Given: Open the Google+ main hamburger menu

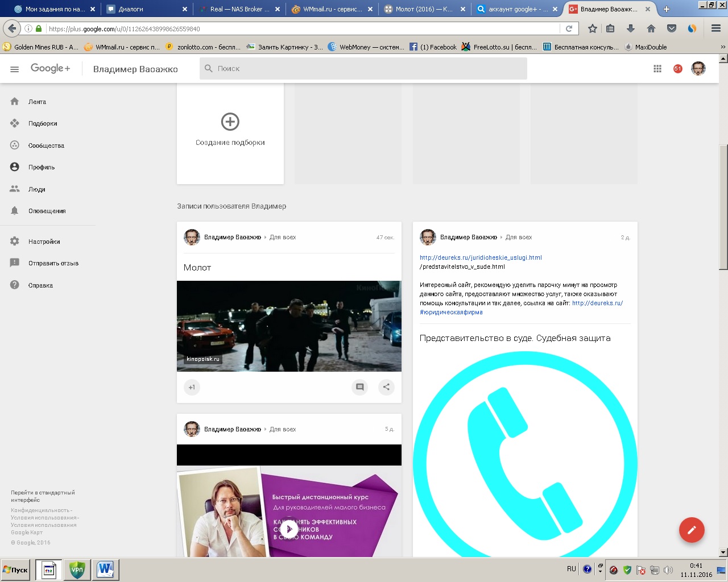Looking at the screenshot, I should click(x=15, y=69).
